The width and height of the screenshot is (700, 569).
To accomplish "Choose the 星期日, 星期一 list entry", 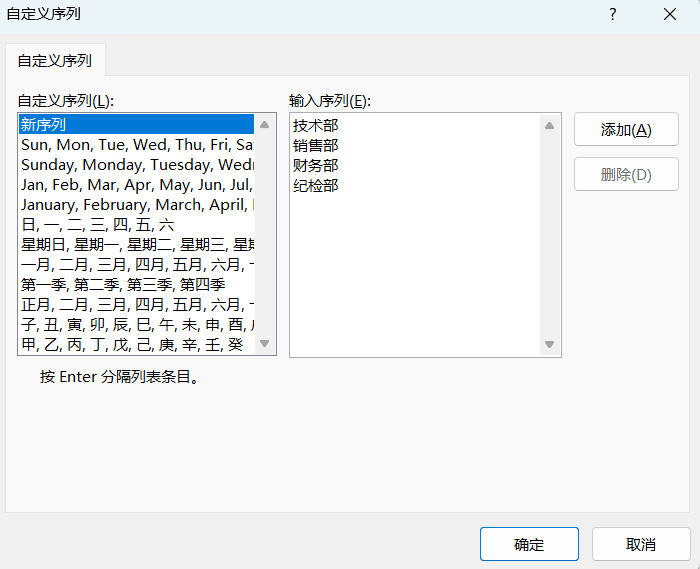I will [x=135, y=245].
